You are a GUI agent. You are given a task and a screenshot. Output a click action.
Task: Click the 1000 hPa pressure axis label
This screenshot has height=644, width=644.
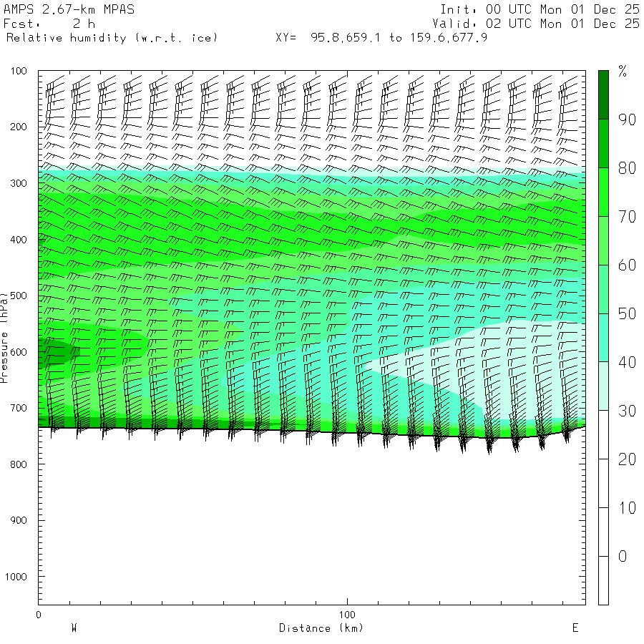(x=16, y=577)
